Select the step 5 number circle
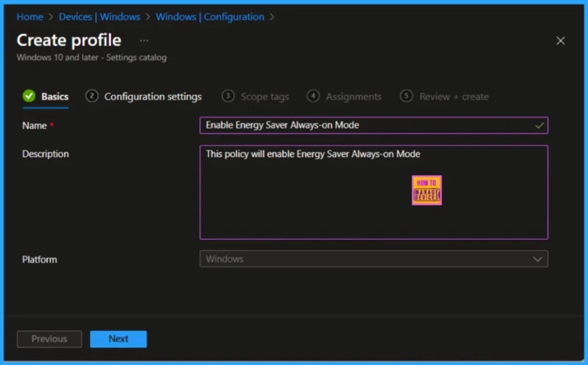The height and width of the screenshot is (365, 588). coord(407,96)
